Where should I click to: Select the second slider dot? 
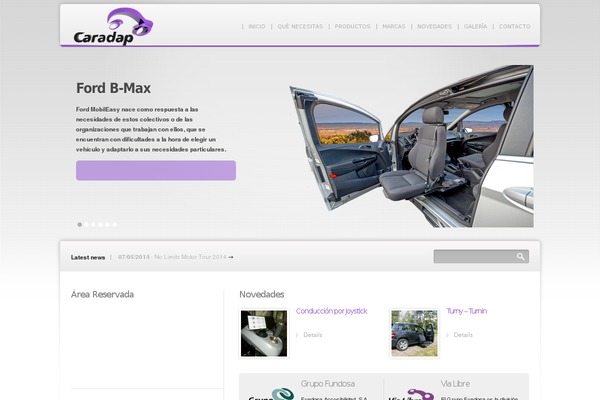87,224
